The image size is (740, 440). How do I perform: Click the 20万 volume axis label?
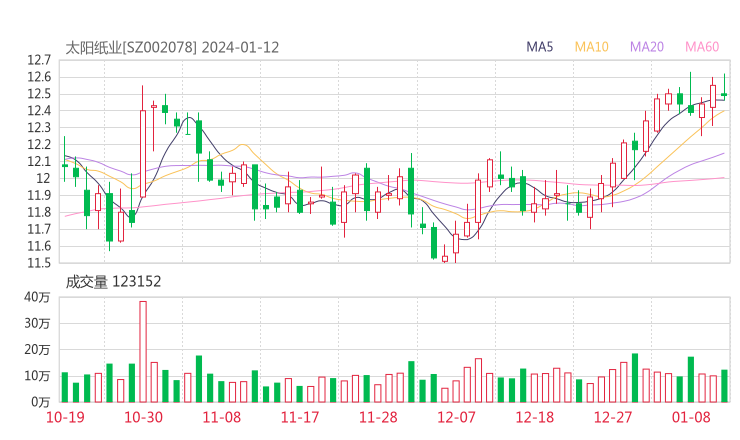pos(37,350)
